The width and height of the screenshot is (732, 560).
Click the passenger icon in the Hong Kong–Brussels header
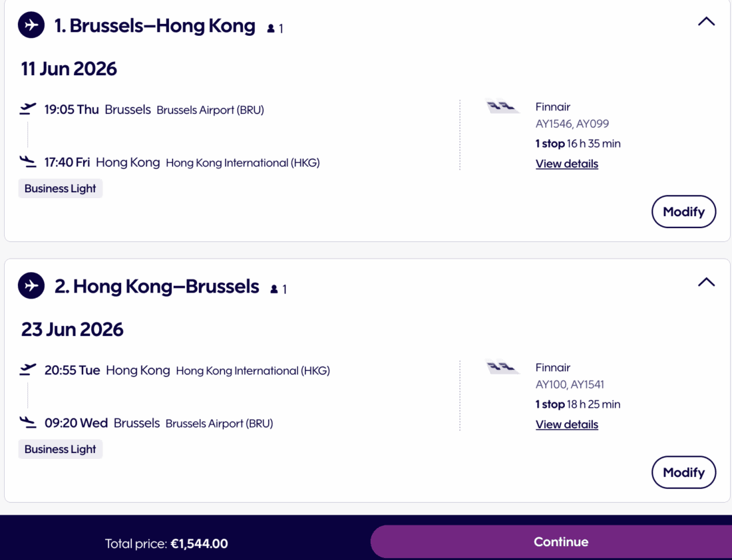[274, 289]
